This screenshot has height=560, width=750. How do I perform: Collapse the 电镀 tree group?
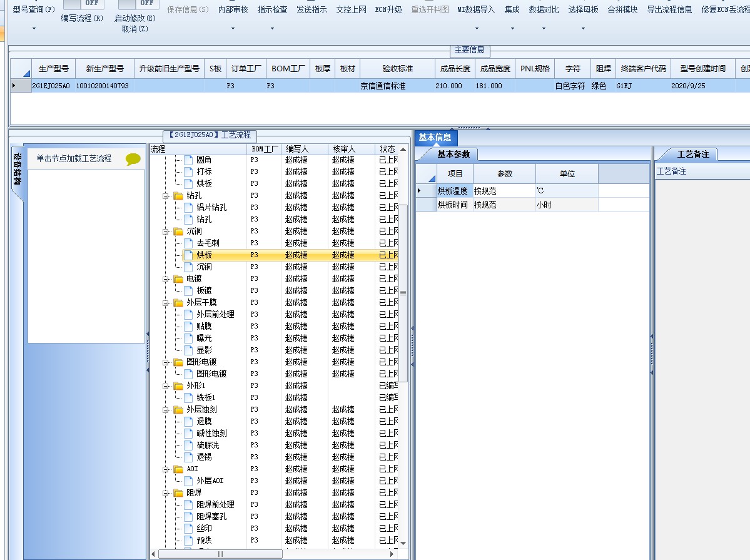(166, 279)
